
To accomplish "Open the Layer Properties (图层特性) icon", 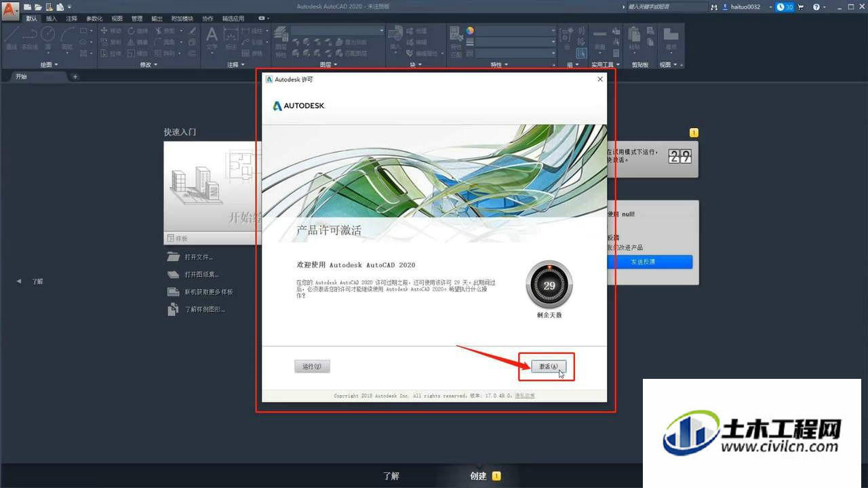I will pos(281,42).
